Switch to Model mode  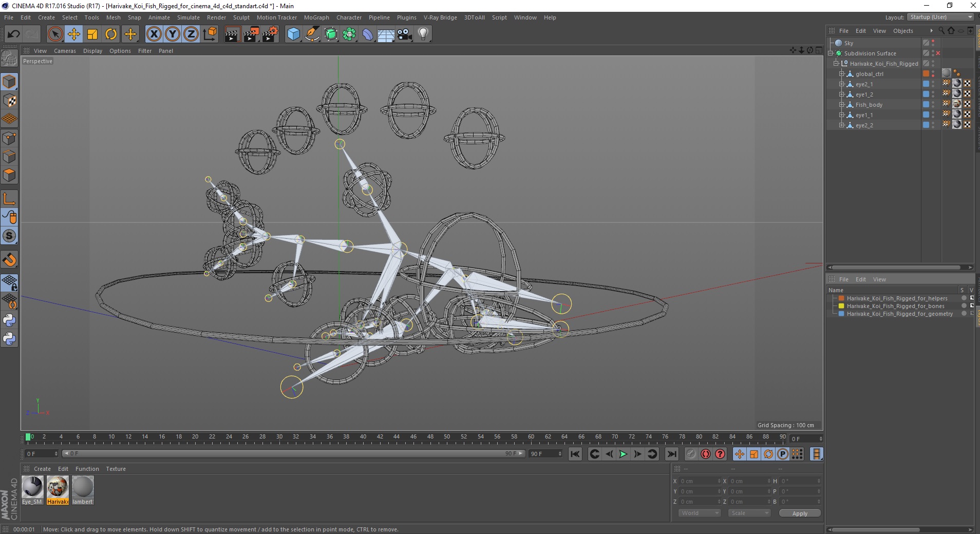pyautogui.click(x=9, y=82)
